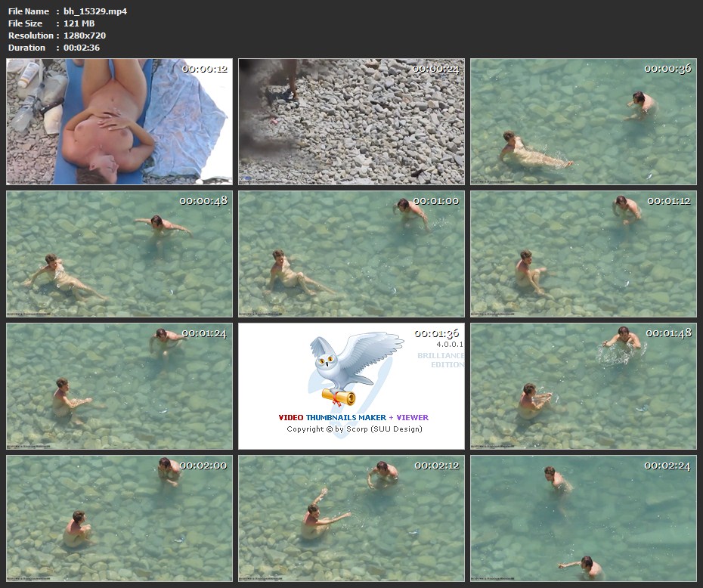This screenshot has width=703, height=588.
Task: Click the file name bh_15329.mp4
Action: click(95, 11)
